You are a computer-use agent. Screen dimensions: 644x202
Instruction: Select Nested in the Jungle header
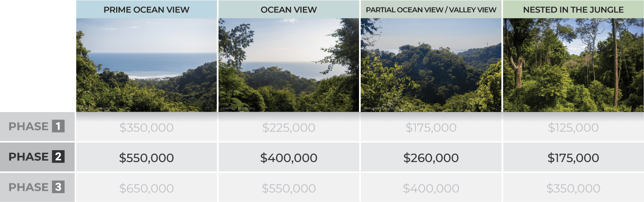[573, 9]
